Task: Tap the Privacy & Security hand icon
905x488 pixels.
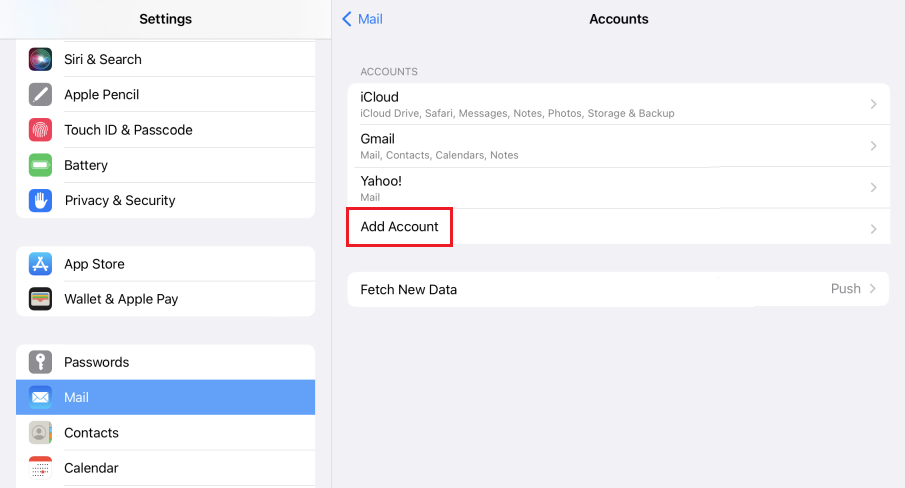Action: (40, 200)
